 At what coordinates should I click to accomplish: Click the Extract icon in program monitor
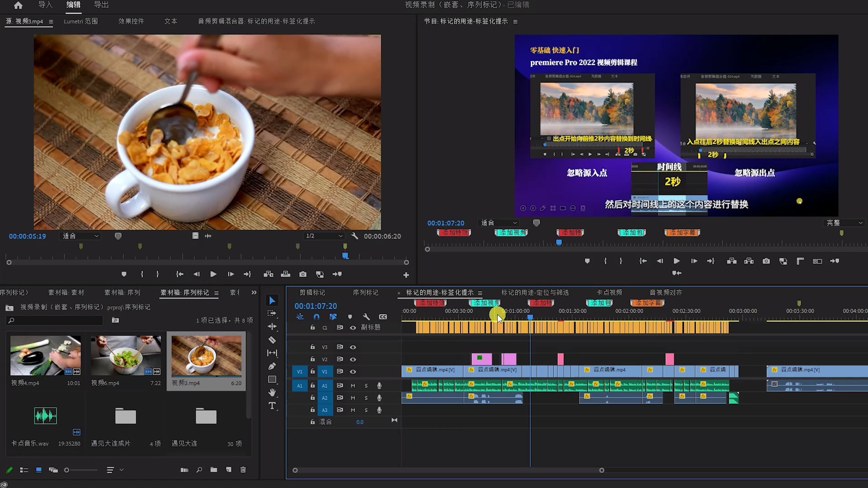[749, 261]
